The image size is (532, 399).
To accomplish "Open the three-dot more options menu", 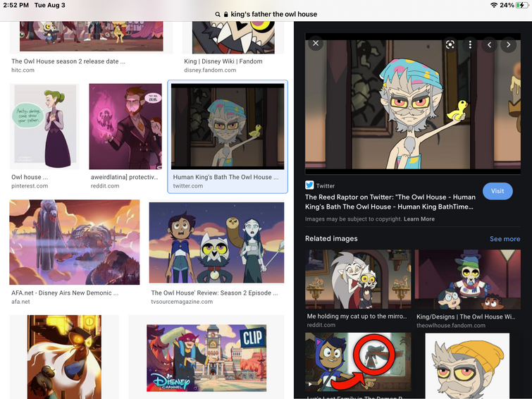I will pos(470,44).
